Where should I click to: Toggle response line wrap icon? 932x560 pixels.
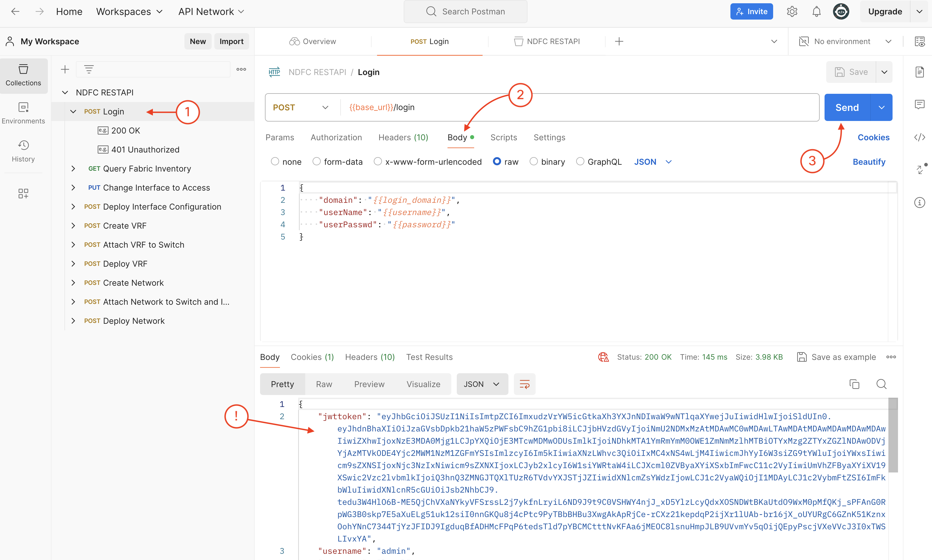click(524, 384)
